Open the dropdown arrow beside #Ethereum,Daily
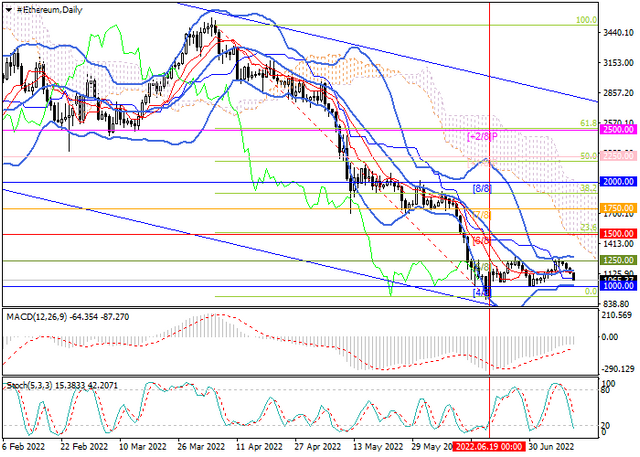The width and height of the screenshot is (640, 457). coord(9,10)
